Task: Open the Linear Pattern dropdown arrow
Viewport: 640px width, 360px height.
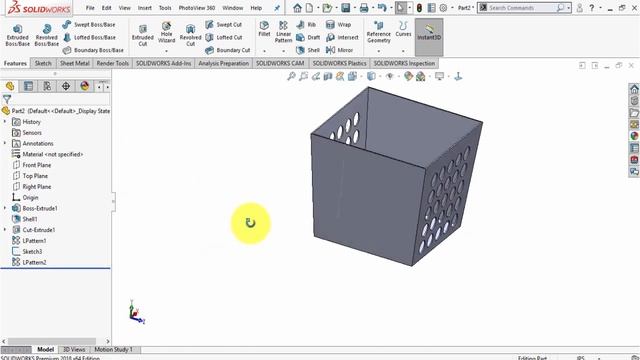Action: (283, 51)
